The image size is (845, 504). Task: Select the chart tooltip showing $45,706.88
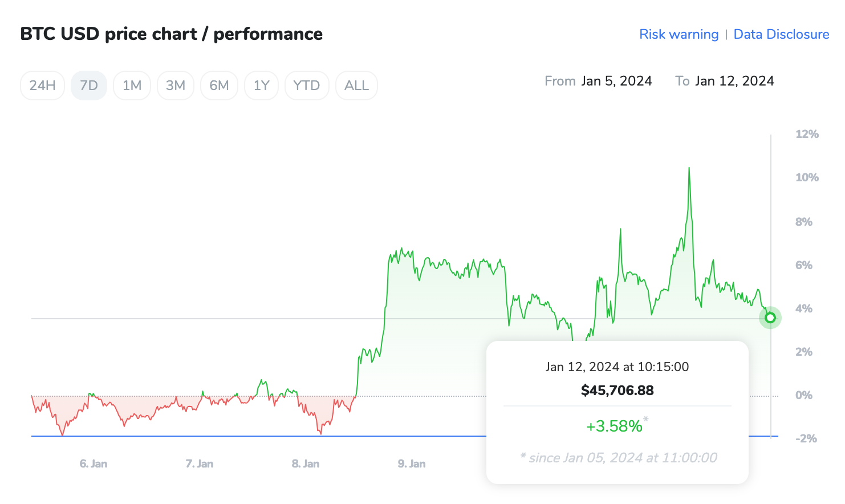click(617, 390)
